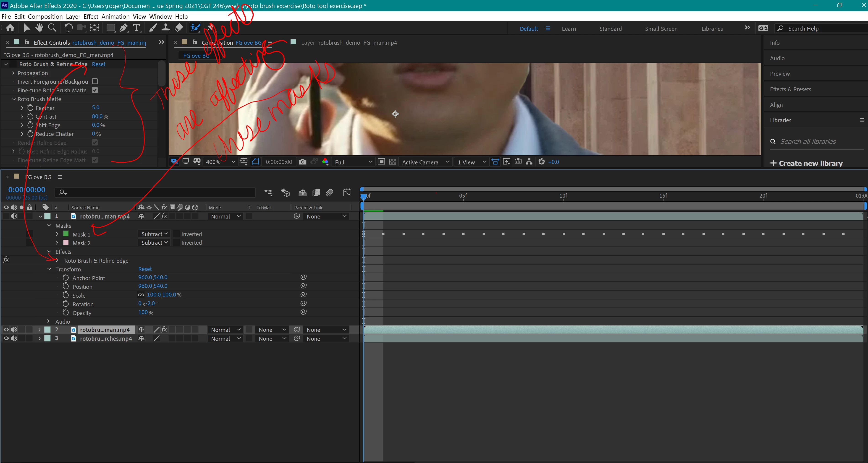
Task: Switch to the Learn workspace
Action: click(569, 29)
